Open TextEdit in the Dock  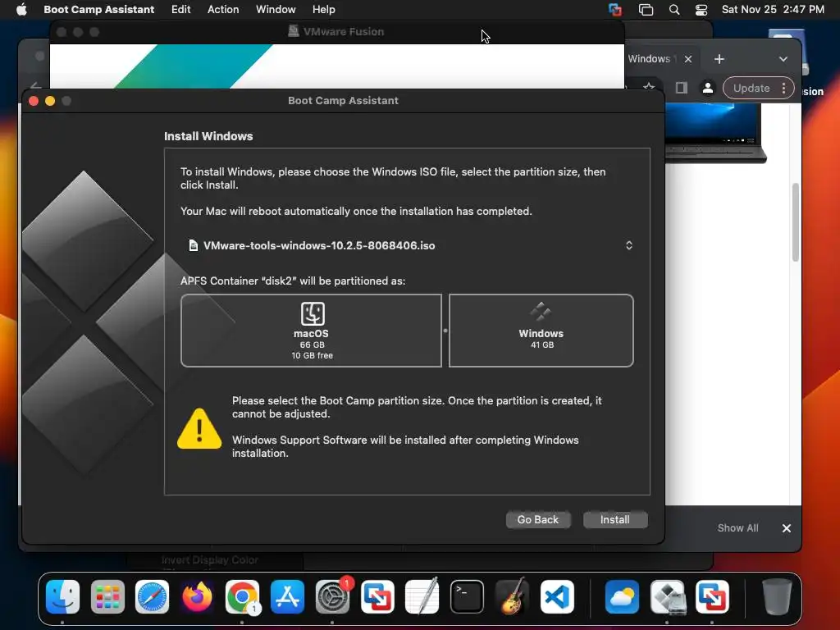click(x=422, y=596)
